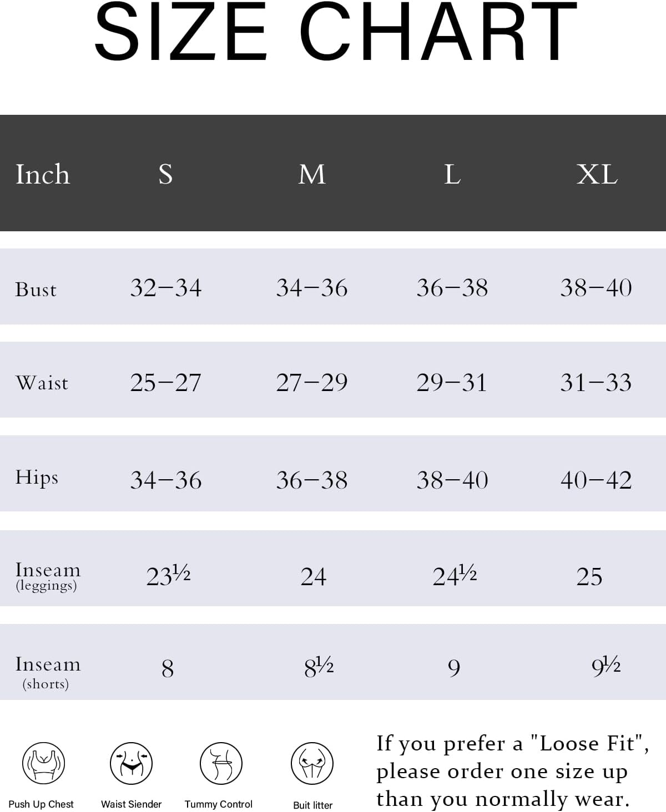Click the Hips row label
Screen dimensions: 666x812
click(37, 478)
